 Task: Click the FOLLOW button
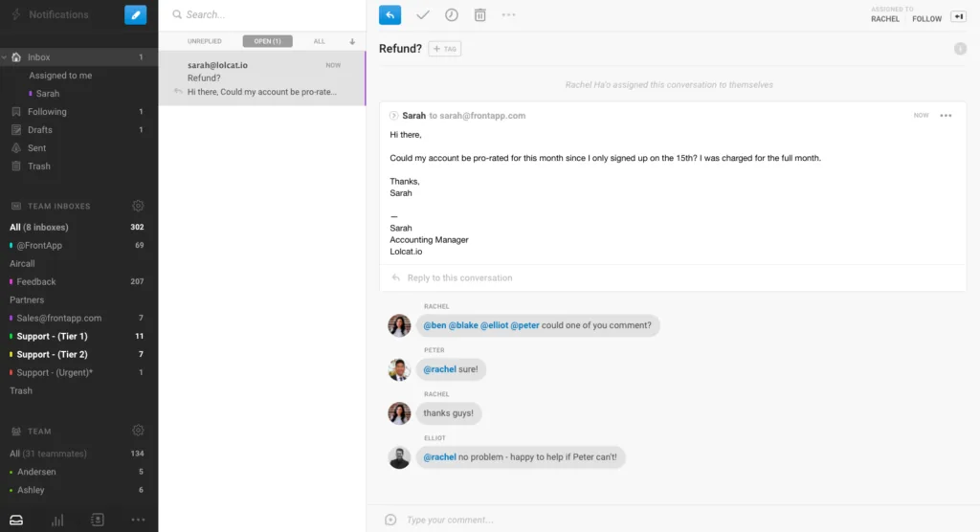point(926,19)
